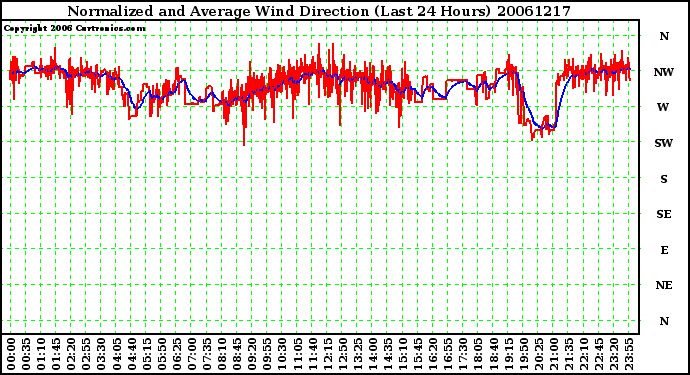Click the 04:05 time label
Viewport: 690px width, 375px height.
point(116,354)
